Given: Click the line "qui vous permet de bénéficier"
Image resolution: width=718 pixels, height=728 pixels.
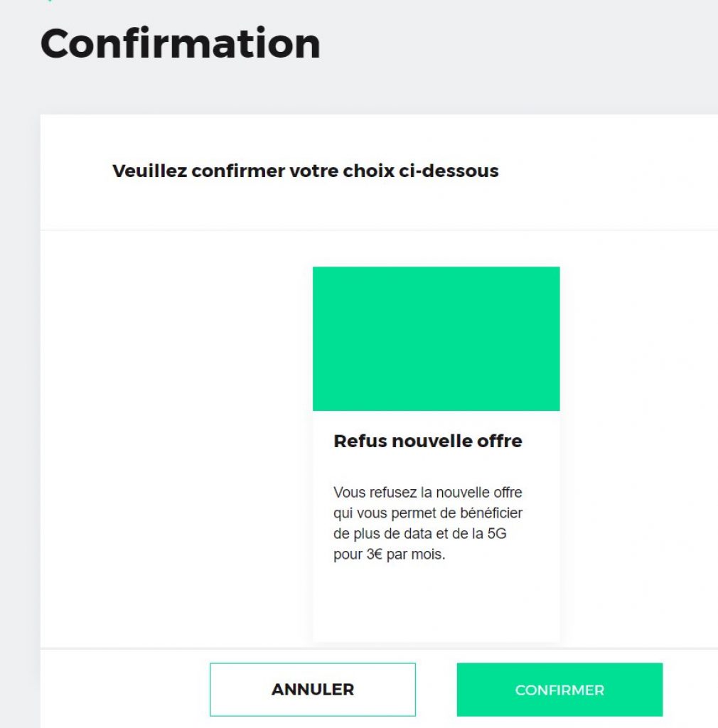Looking at the screenshot, I should [427, 513].
